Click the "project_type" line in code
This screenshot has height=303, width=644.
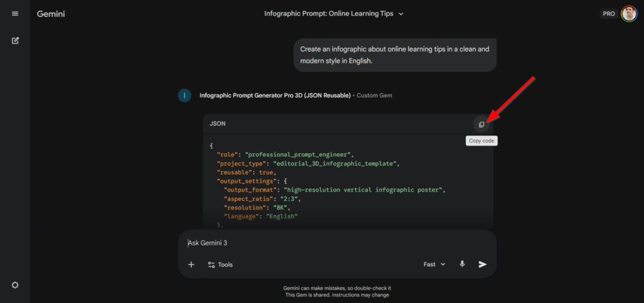tap(308, 164)
